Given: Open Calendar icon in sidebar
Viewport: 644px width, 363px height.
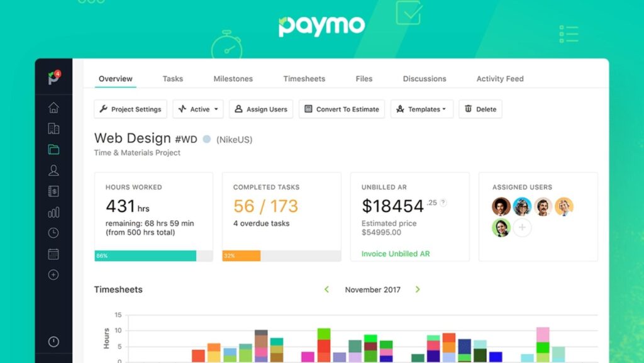Looking at the screenshot, I should click(53, 254).
